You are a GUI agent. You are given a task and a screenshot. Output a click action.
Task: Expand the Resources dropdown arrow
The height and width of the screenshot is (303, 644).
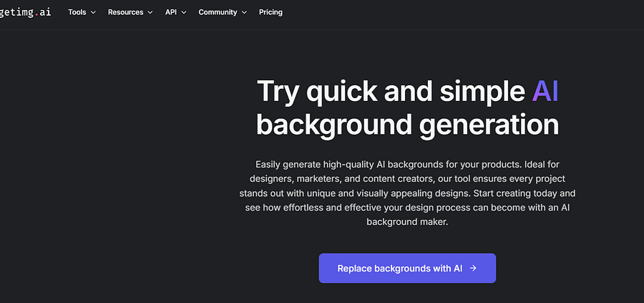pos(150,12)
